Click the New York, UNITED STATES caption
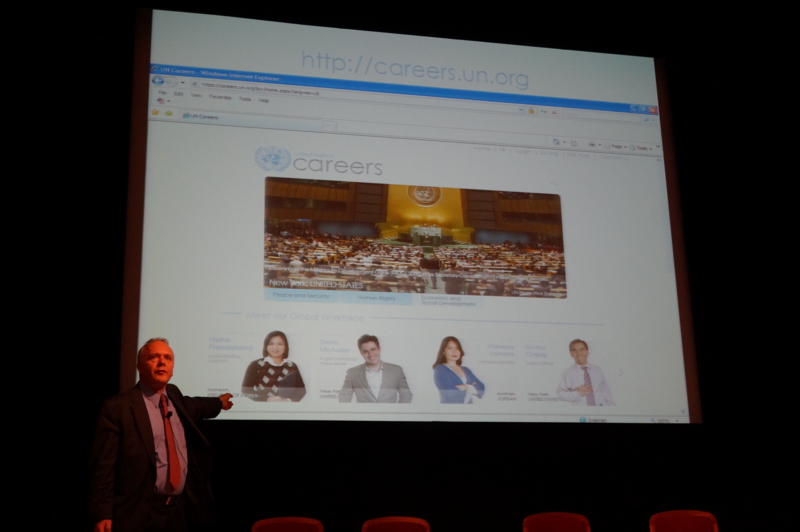Viewport: 800px width, 532px height. pyautogui.click(x=316, y=283)
